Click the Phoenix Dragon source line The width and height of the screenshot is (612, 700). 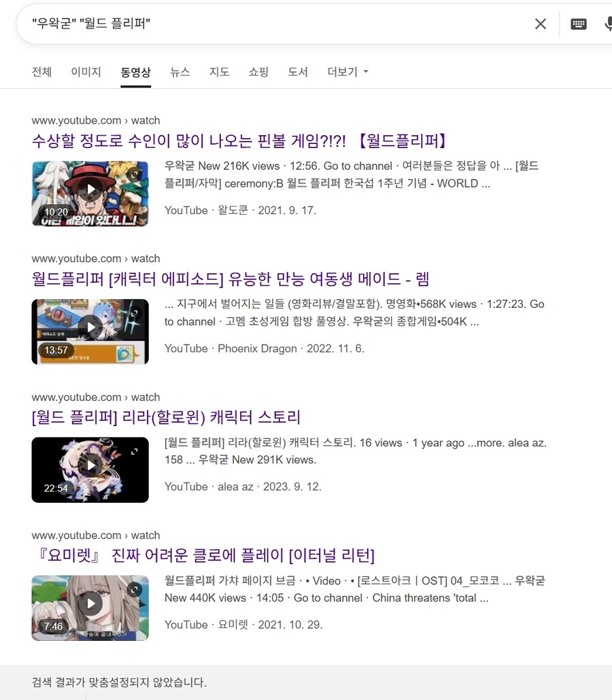(x=265, y=348)
